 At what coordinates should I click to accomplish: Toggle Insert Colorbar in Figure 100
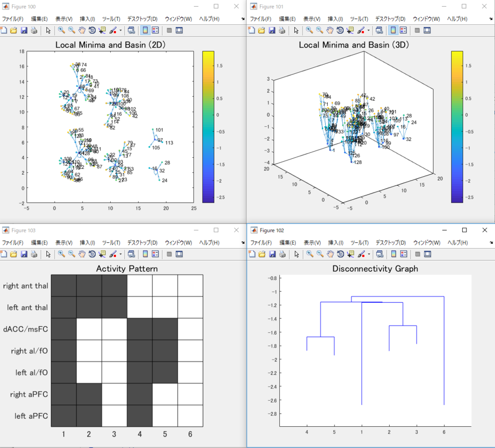(x=145, y=30)
